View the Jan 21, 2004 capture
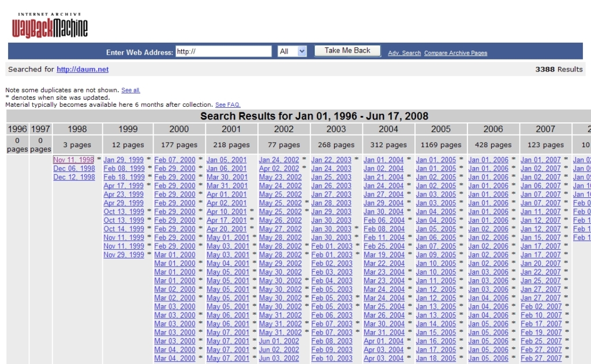591x364 pixels. coord(384,177)
